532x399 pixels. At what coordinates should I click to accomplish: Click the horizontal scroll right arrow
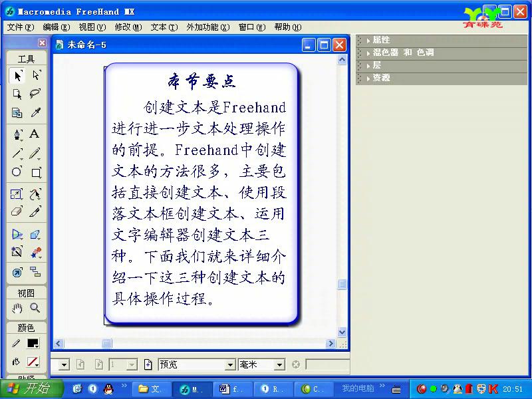point(330,344)
